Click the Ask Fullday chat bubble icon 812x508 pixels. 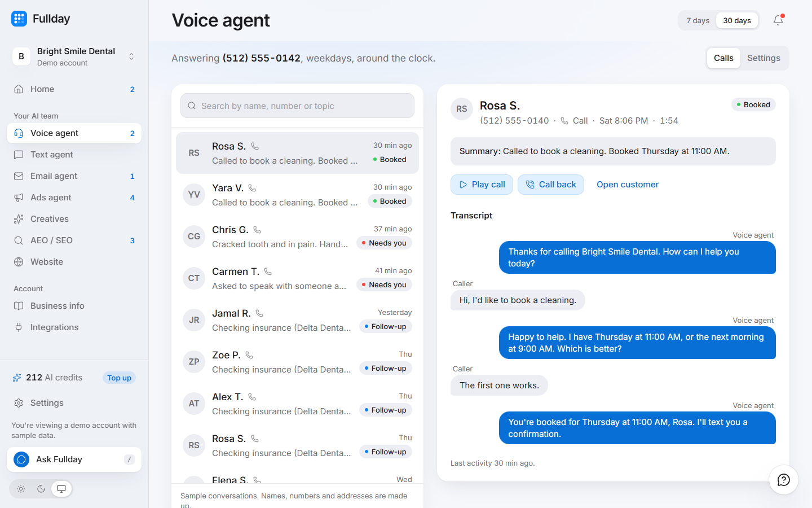(21, 459)
